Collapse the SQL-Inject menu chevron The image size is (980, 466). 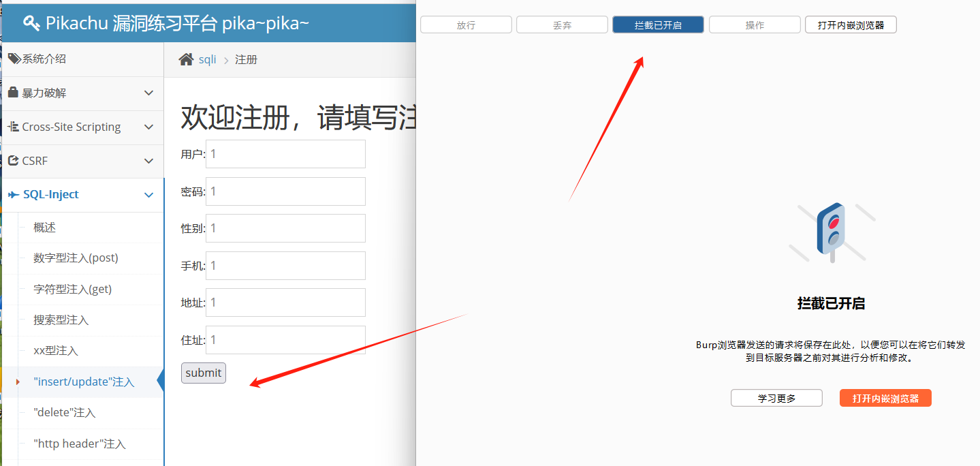pyautogui.click(x=149, y=195)
